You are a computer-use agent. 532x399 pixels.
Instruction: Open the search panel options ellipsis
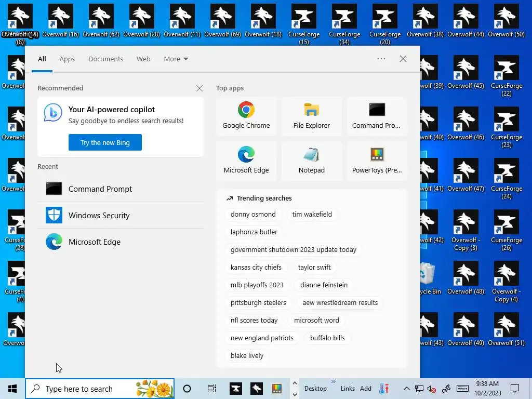381,59
